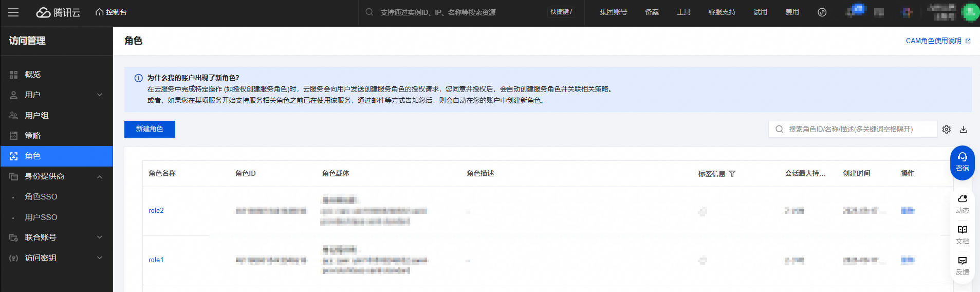Click the 角色 role icon
This screenshot has width=980, height=292.
coord(14,156)
